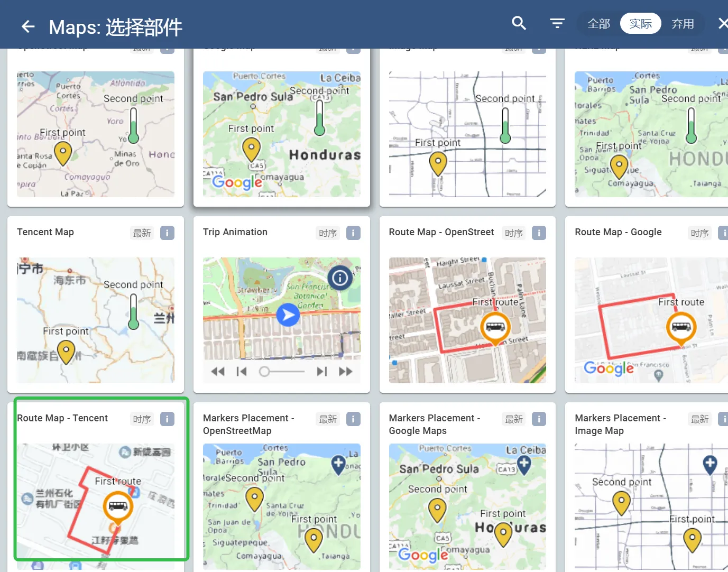
Task: Click 时序 tag on Trip Animation card
Action: pos(328,233)
